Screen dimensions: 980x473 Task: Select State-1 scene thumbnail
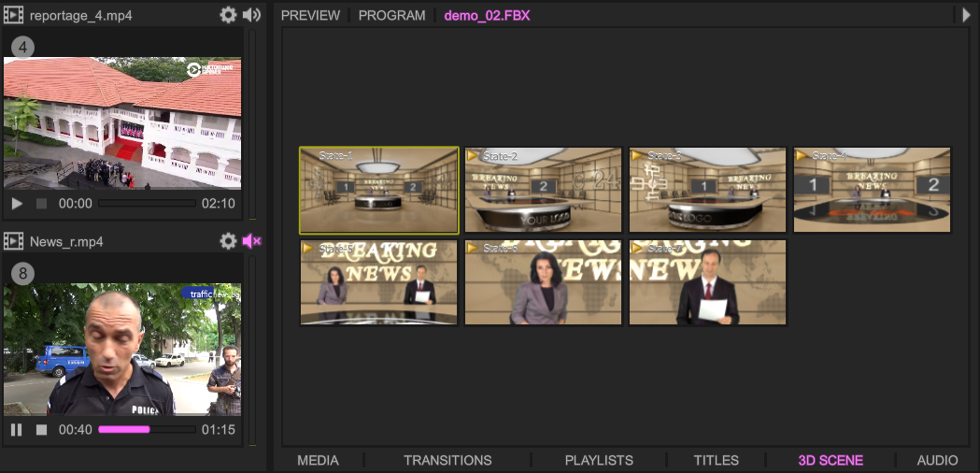pos(378,190)
